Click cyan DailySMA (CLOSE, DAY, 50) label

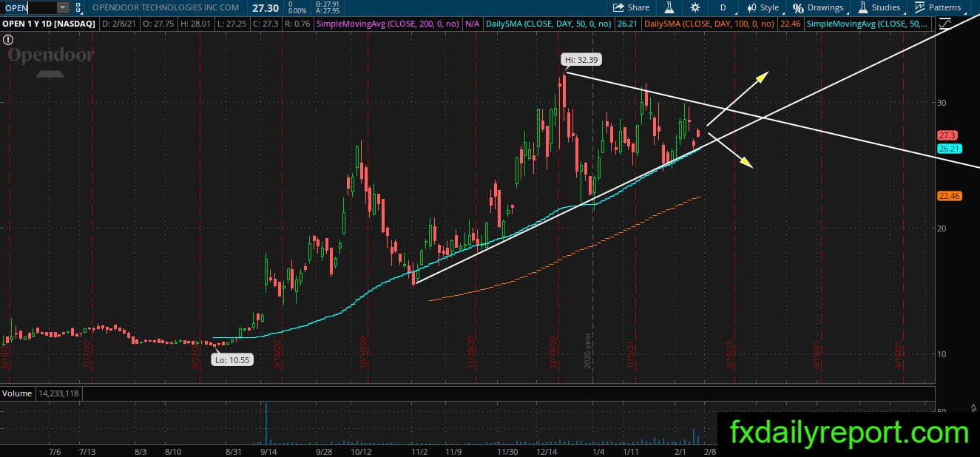(x=549, y=24)
